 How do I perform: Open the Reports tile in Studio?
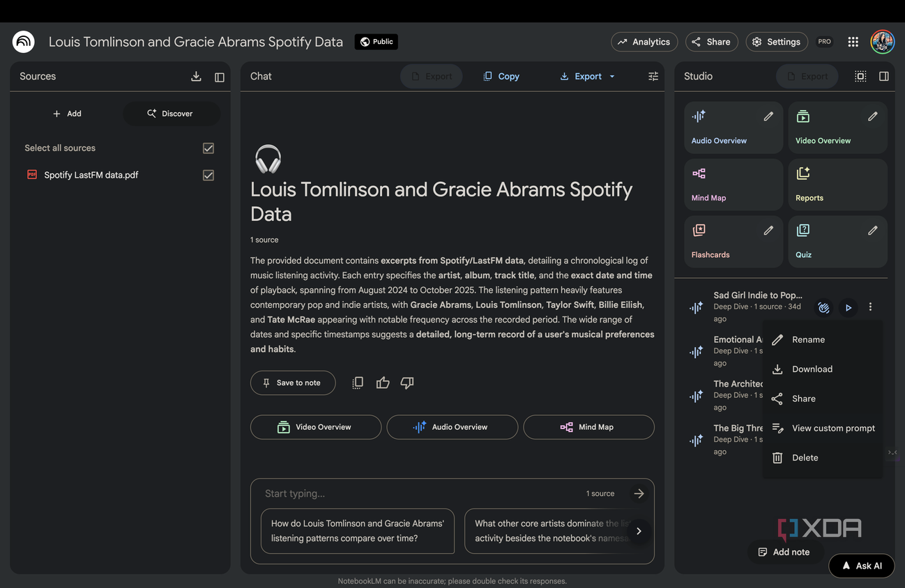click(837, 185)
